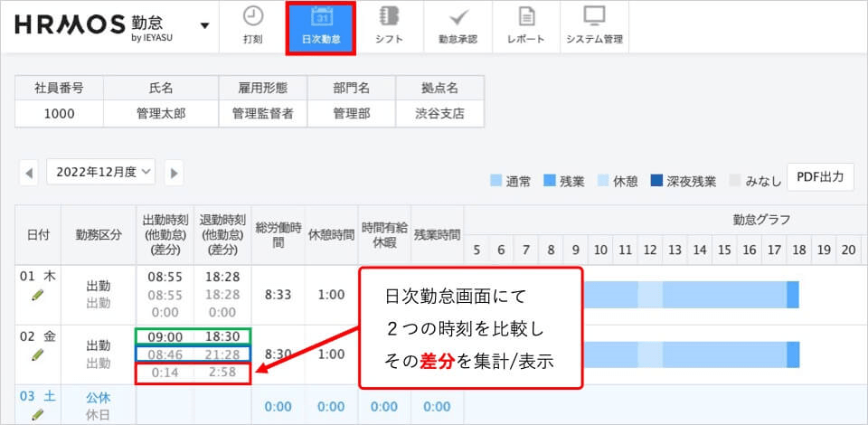
Task: Open the 打刻 clock icon
Action: click(253, 17)
